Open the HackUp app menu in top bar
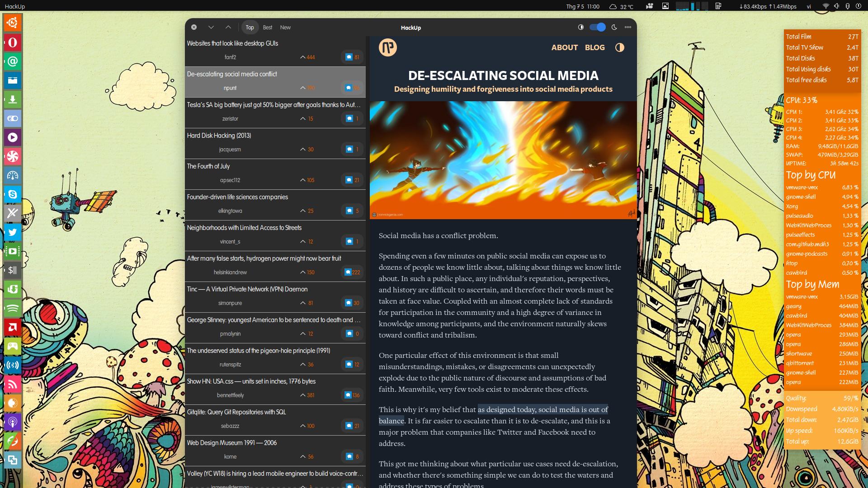Image resolution: width=868 pixels, height=488 pixels. [x=15, y=6]
